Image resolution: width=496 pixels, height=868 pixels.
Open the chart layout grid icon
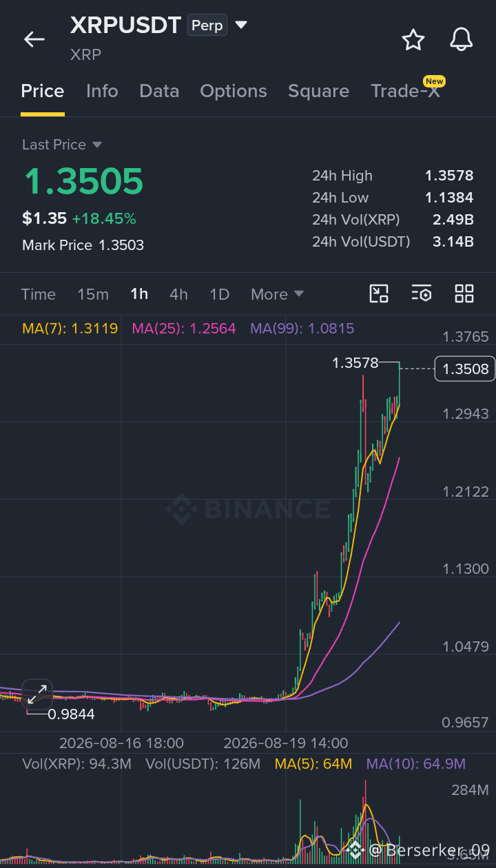464,293
